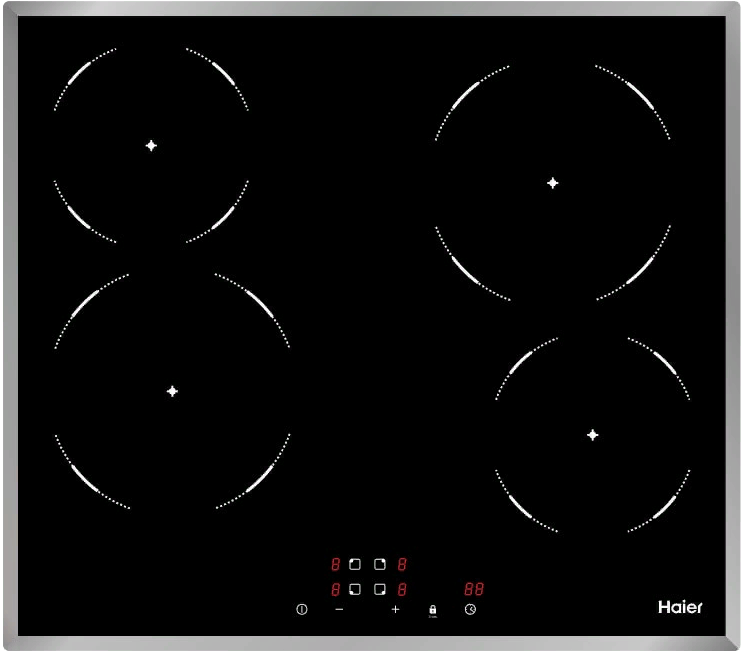Click the stainless steel frame's top edge

tap(370, 9)
